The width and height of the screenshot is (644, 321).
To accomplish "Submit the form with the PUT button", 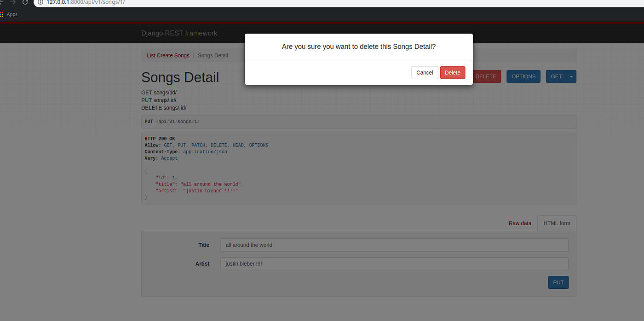I will click(558, 282).
